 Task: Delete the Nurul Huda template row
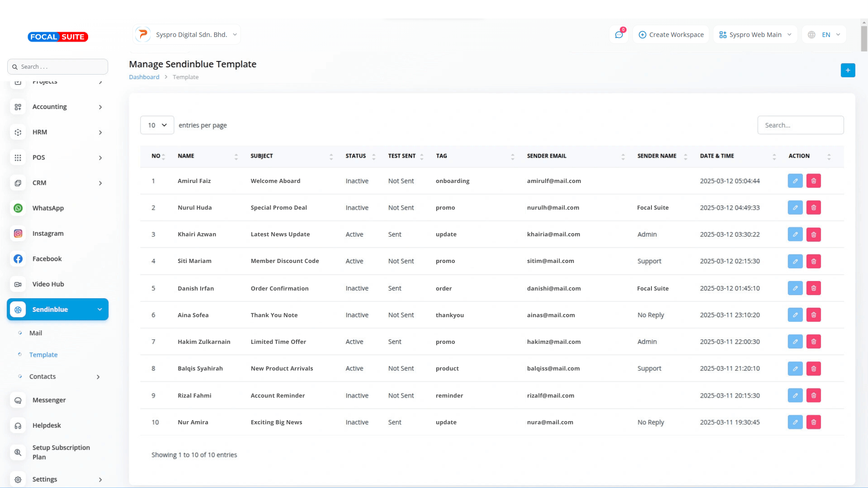[813, 207]
